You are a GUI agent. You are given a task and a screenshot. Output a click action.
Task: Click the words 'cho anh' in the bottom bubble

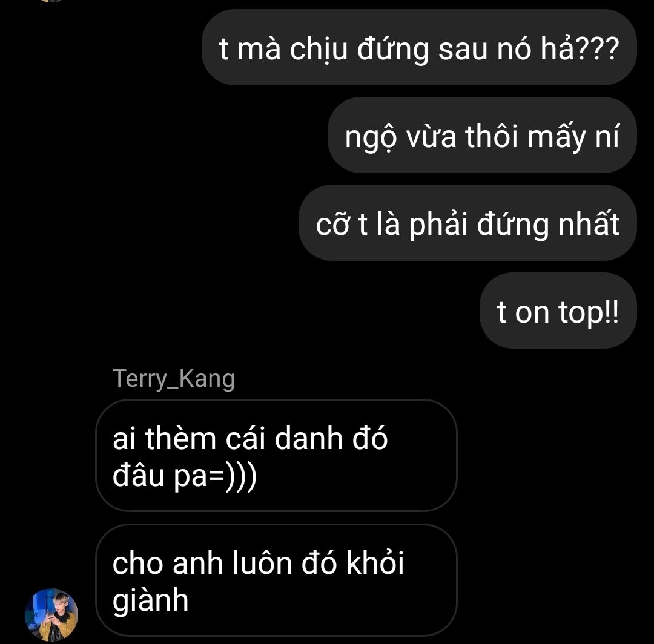click(167, 563)
